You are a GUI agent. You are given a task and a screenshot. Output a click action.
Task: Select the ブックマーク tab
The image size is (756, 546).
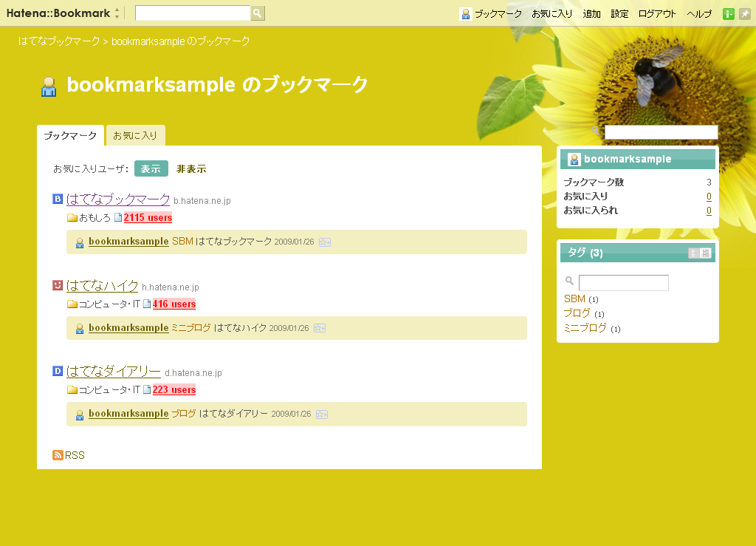click(x=70, y=135)
